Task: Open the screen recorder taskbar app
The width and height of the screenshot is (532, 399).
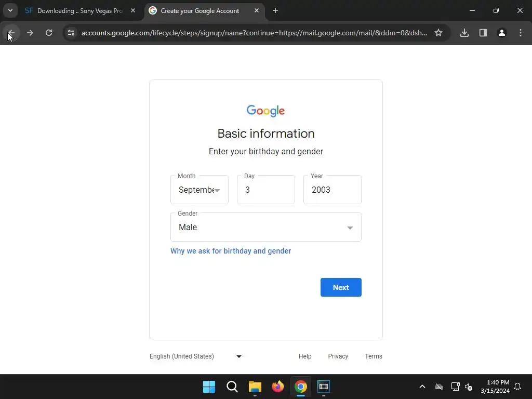Action: tap(324, 387)
